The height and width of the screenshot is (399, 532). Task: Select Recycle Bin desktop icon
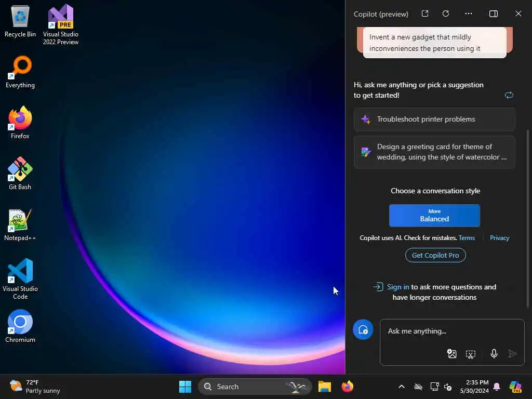click(x=20, y=21)
